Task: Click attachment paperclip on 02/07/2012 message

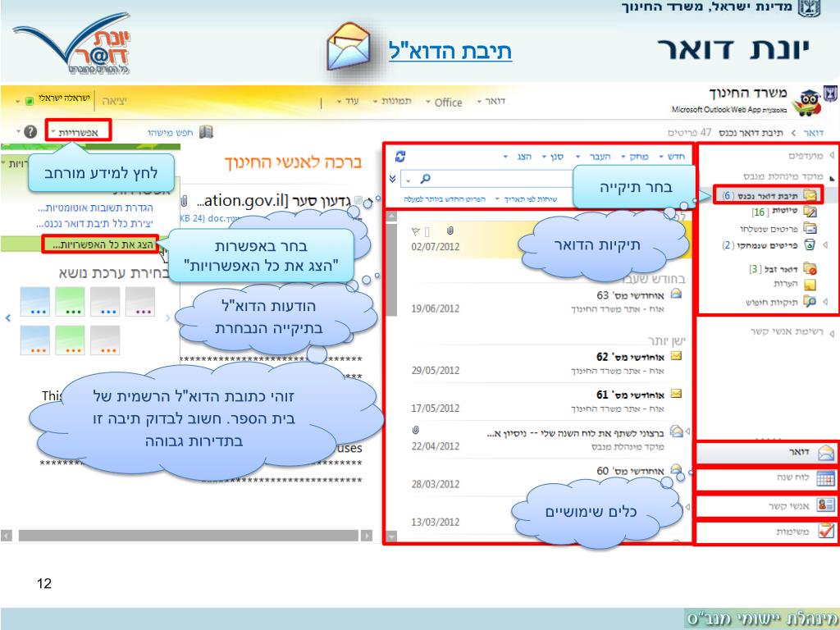Action: pyautogui.click(x=450, y=231)
